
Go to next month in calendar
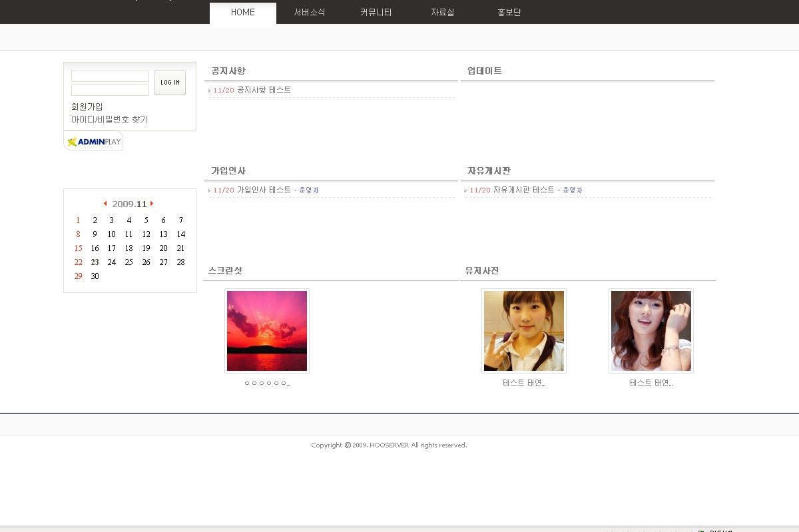[152, 204]
